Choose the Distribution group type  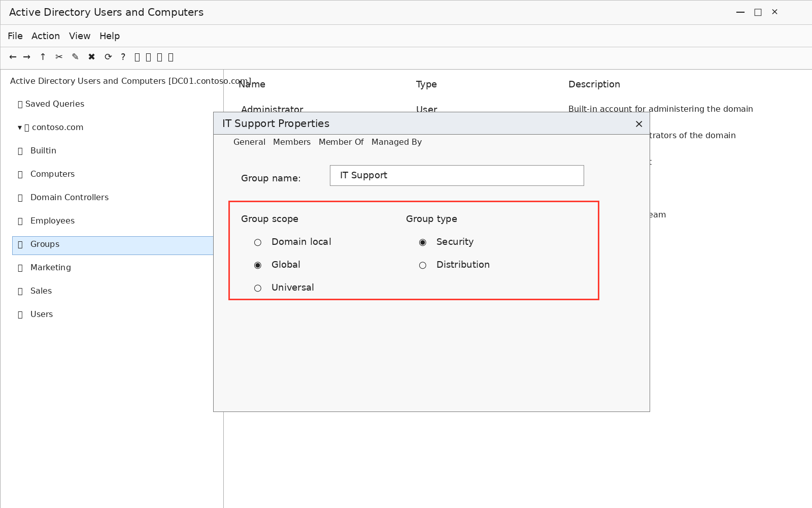[x=423, y=265]
